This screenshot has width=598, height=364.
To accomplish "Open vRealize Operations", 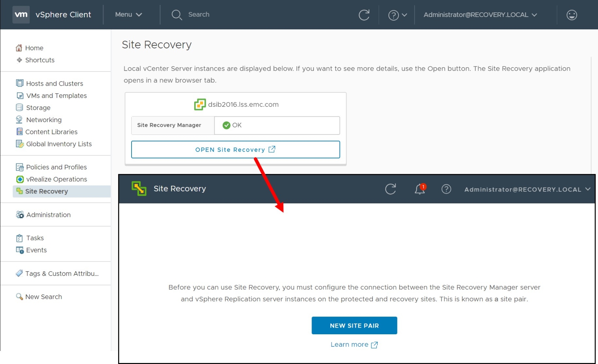I will pyautogui.click(x=56, y=179).
